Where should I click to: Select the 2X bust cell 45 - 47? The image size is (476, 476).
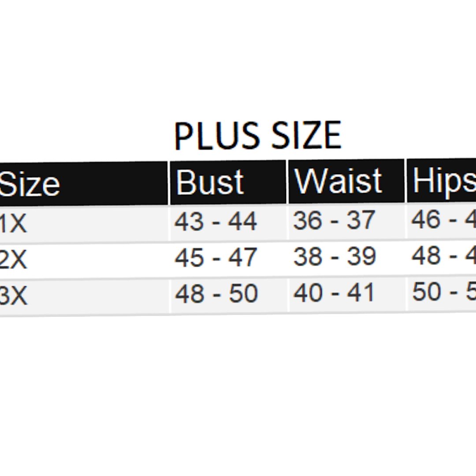click(x=216, y=258)
